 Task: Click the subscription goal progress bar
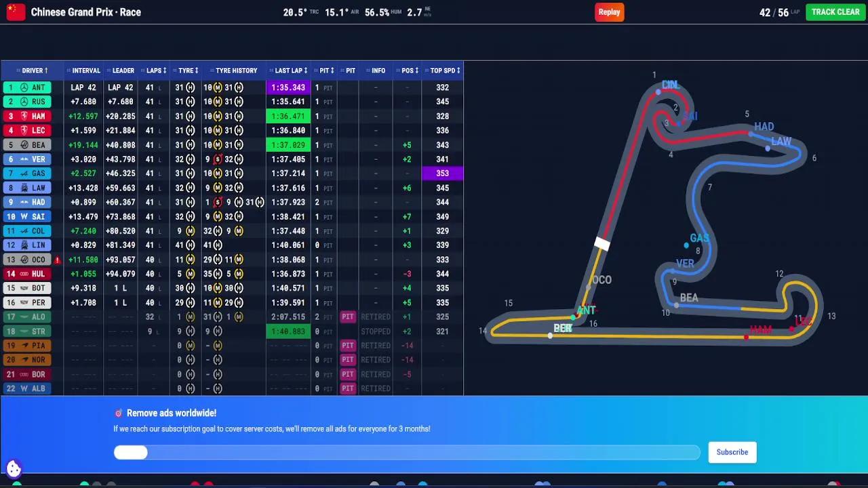[407, 452]
